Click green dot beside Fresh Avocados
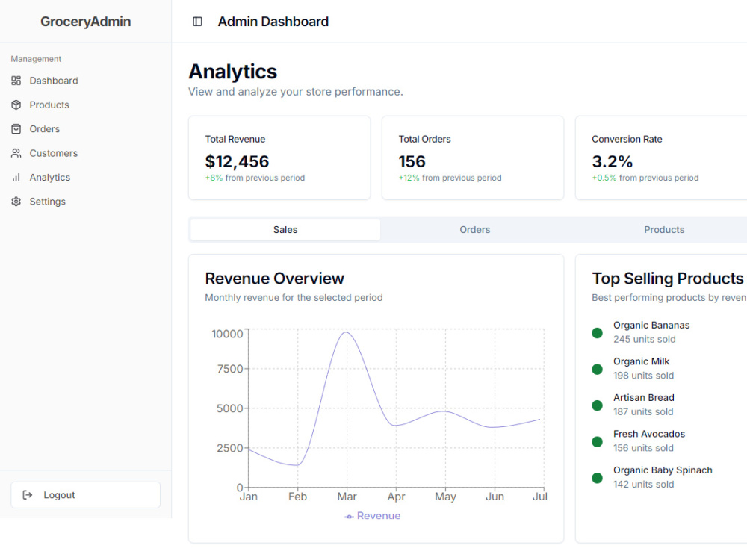The image size is (747, 560). pos(597,441)
